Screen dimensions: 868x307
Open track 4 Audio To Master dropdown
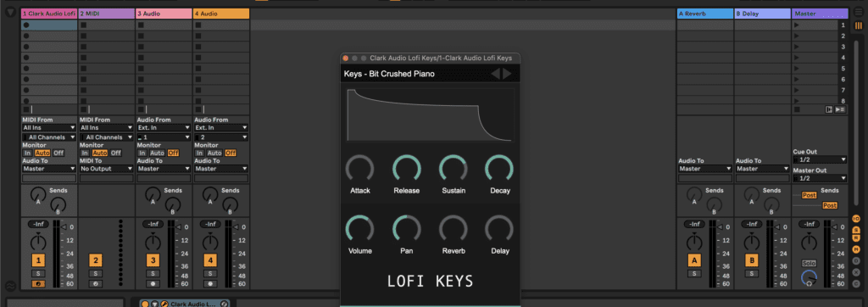coord(222,169)
